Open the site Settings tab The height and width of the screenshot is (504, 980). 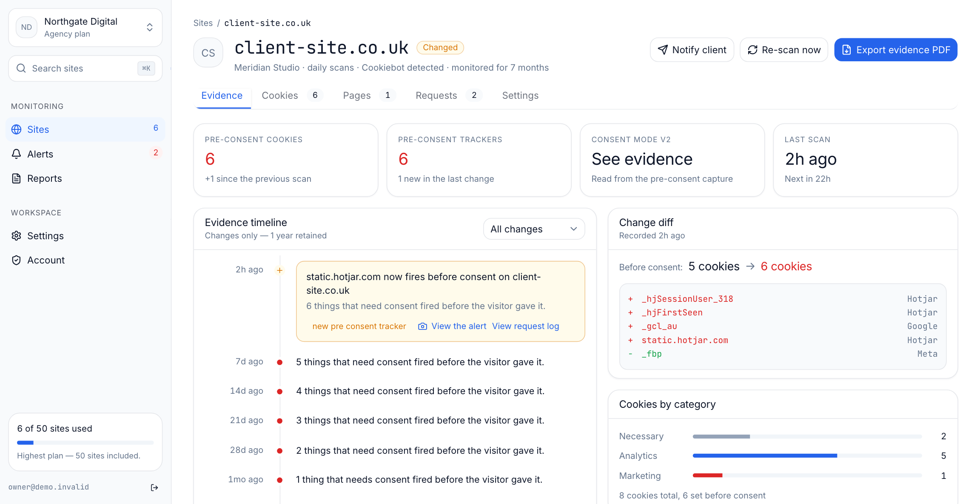pos(520,95)
